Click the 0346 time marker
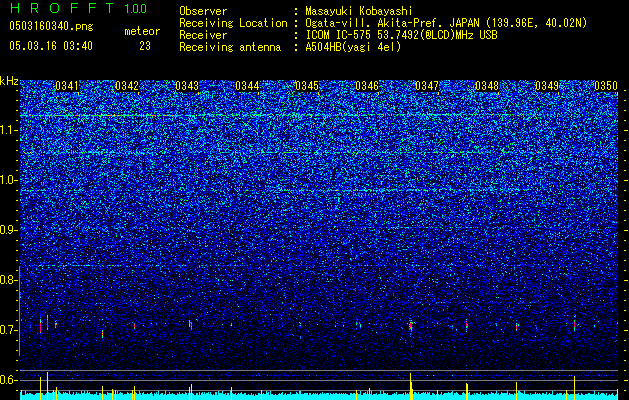 367,86
